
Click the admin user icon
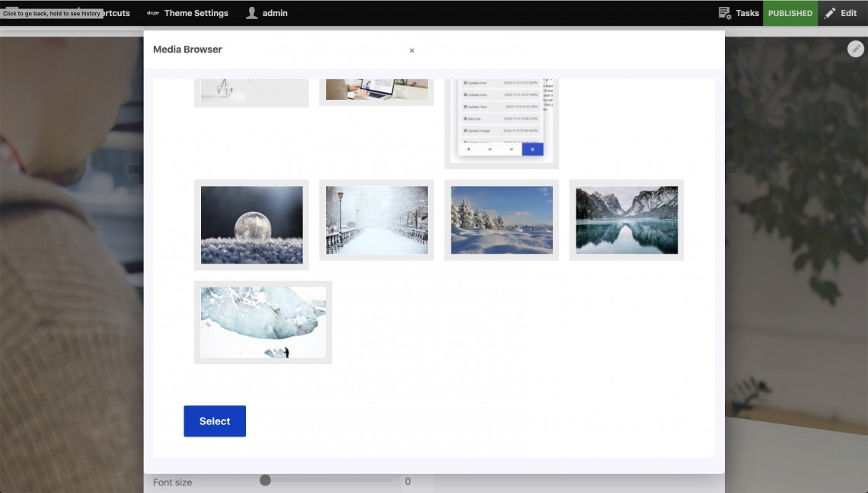coord(252,13)
